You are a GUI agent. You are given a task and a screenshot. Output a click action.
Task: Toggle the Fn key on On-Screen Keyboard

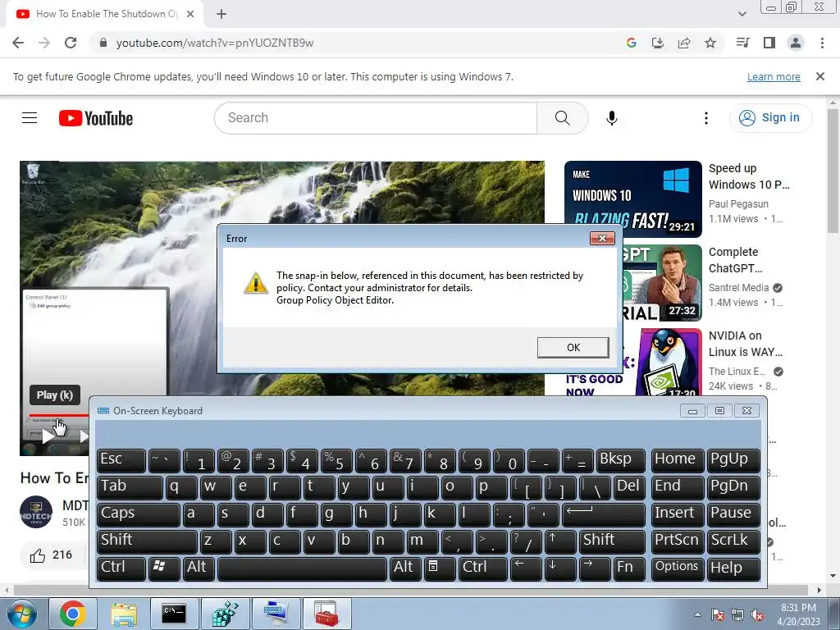[629, 568]
